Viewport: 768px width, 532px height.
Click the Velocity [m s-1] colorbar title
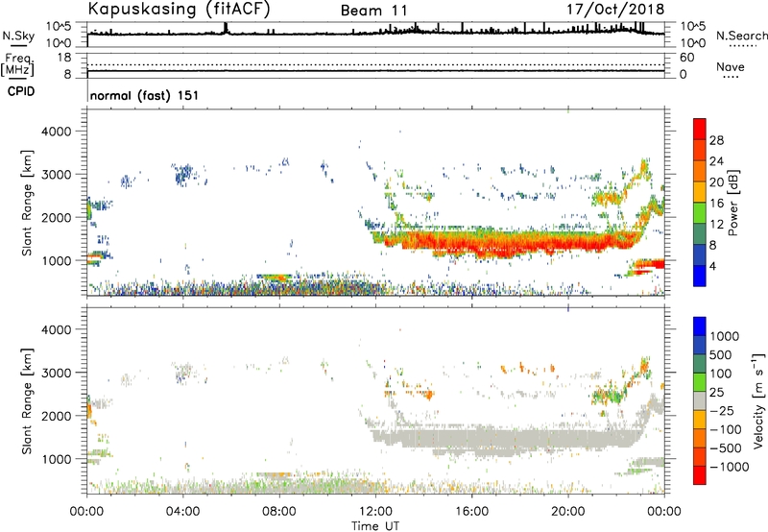tap(758, 400)
